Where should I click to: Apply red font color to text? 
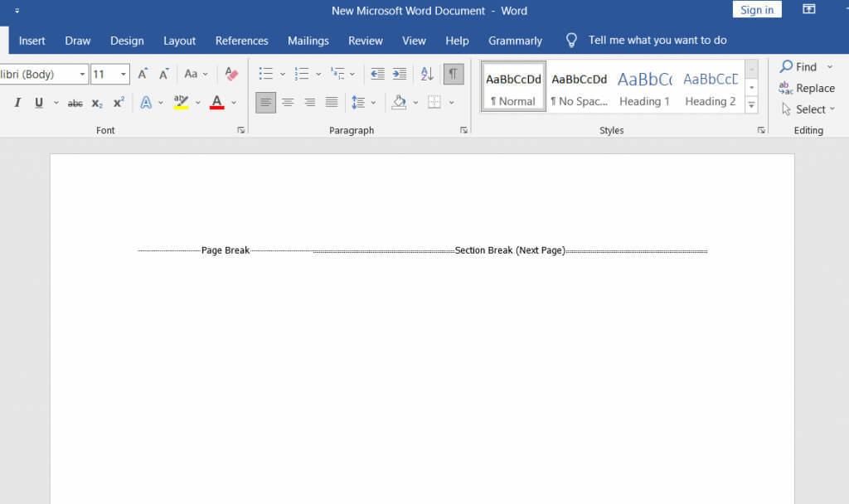[x=216, y=102]
